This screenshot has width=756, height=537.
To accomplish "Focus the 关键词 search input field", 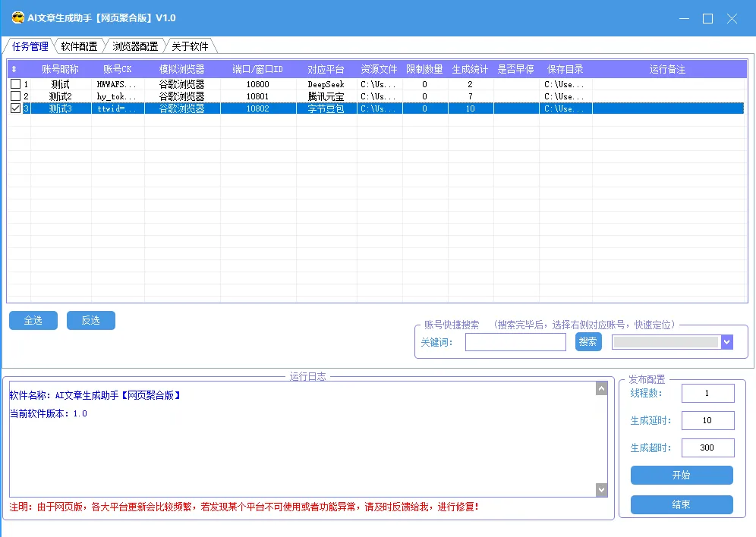I will click(515, 342).
